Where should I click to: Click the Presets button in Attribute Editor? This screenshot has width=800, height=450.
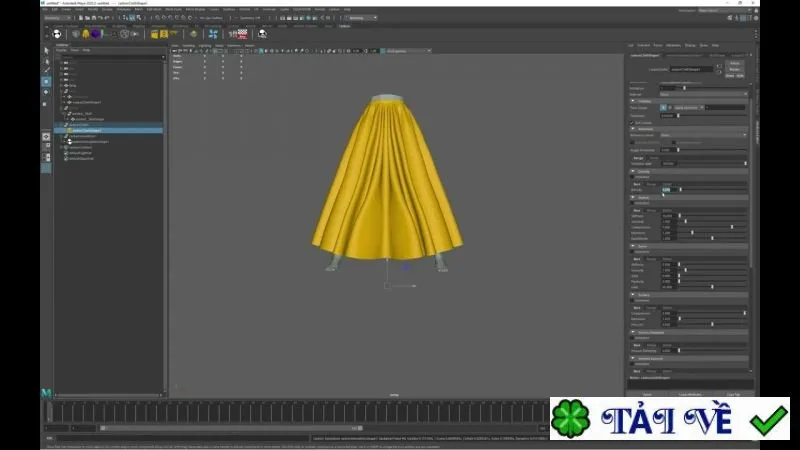click(x=734, y=69)
